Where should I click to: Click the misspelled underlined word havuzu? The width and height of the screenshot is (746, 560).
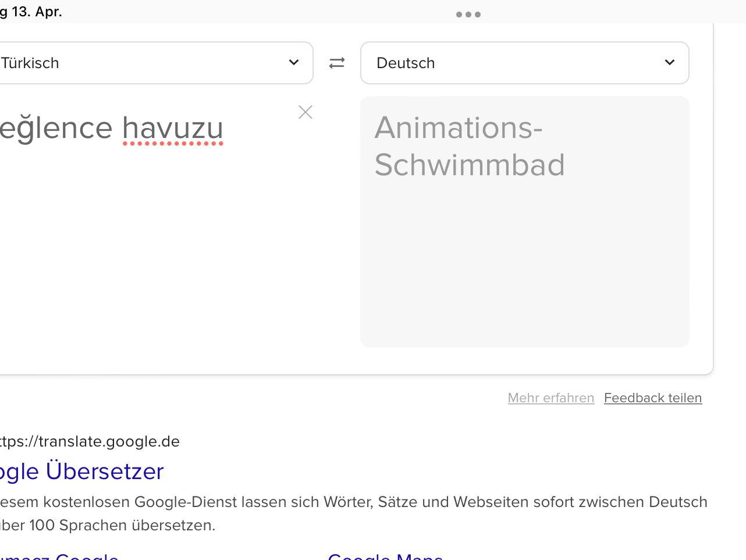click(173, 129)
